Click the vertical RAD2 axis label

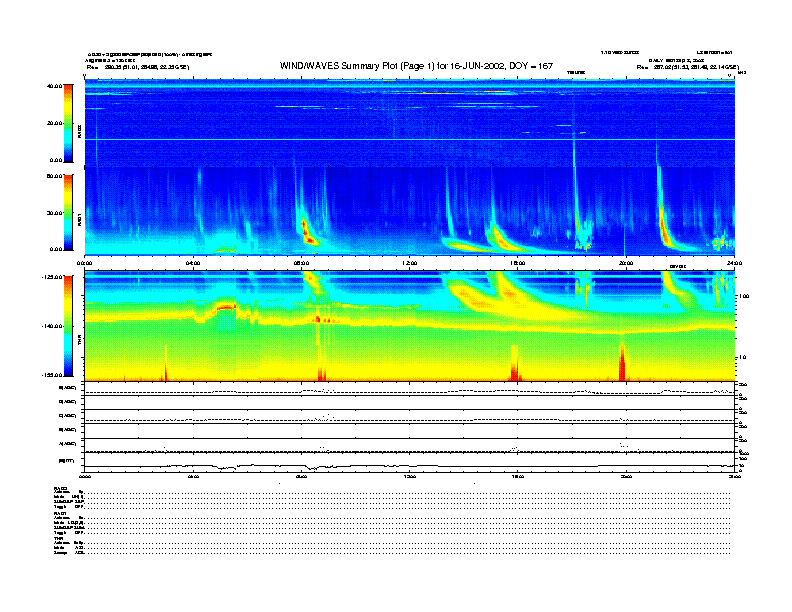tap(80, 131)
